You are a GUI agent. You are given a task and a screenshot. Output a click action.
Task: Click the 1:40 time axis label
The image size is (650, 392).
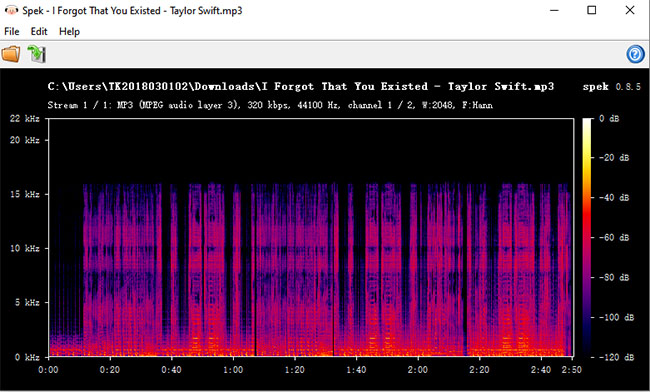[356, 370]
